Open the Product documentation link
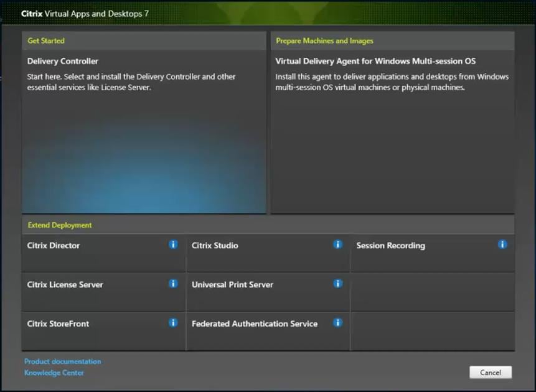The width and height of the screenshot is (536, 392). pyautogui.click(x=62, y=362)
